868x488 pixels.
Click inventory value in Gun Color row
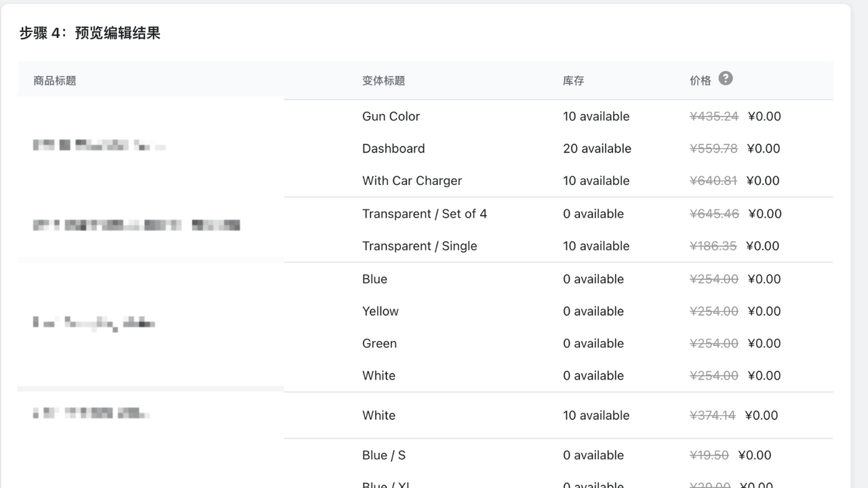tap(596, 117)
